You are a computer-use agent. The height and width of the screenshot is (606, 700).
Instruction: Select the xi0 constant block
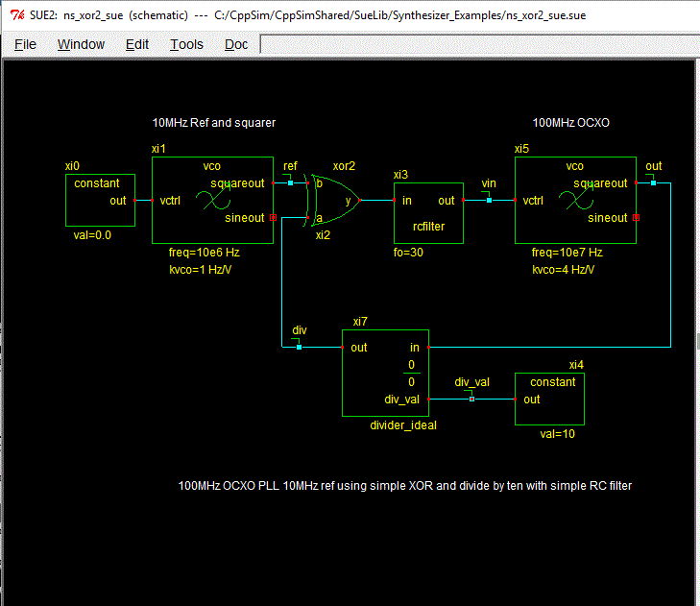coord(100,200)
